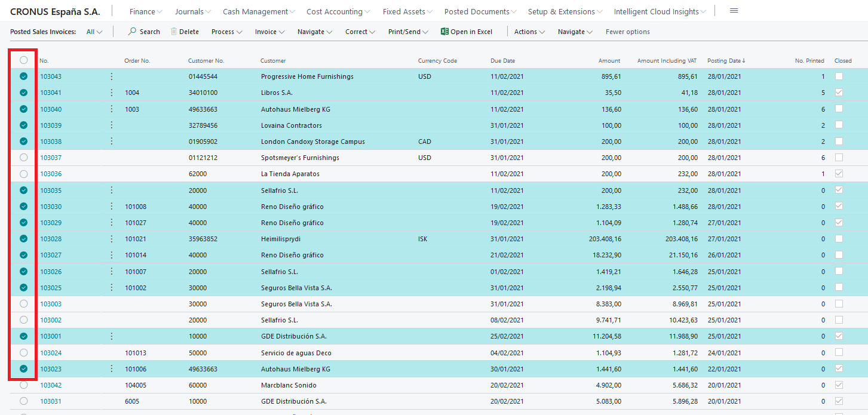Open the row menu dots for invoice 103027
The image size is (868, 415).
point(112,255)
